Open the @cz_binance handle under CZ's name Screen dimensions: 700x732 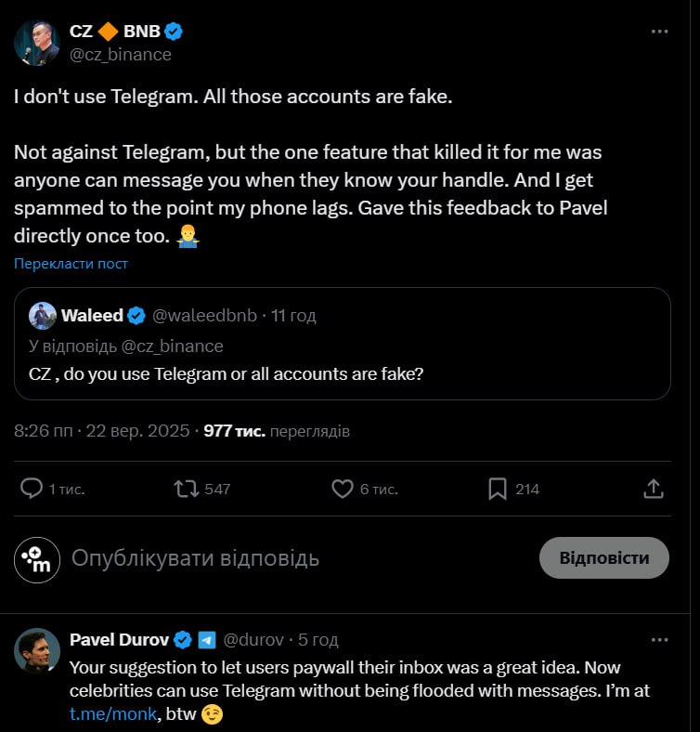tap(121, 55)
